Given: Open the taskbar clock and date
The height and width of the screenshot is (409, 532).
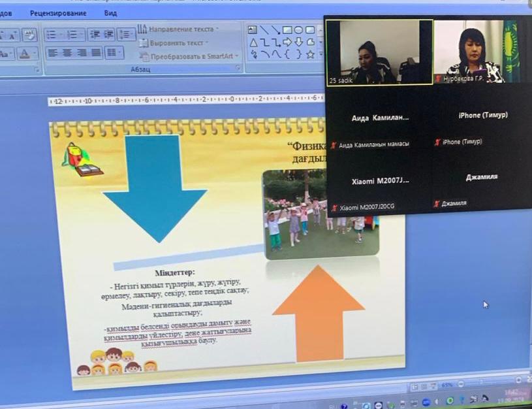Looking at the screenshot, I should coord(511,396).
